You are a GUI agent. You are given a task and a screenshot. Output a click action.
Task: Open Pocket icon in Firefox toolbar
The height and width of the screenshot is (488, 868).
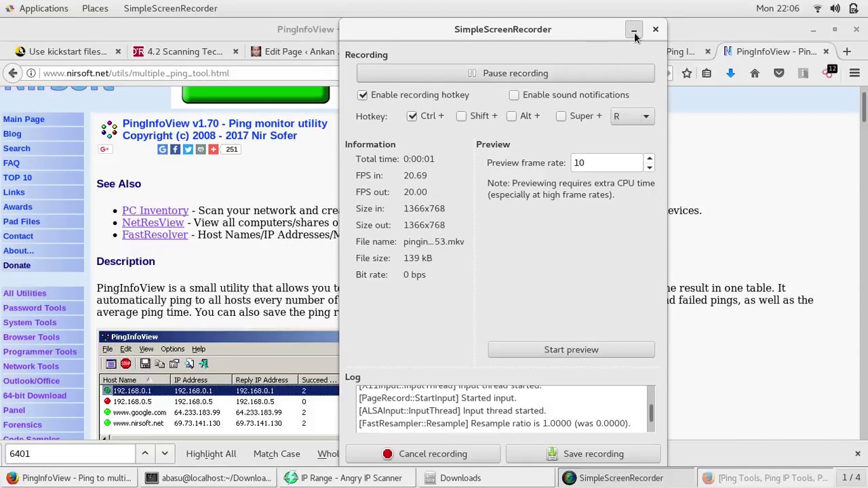779,73
